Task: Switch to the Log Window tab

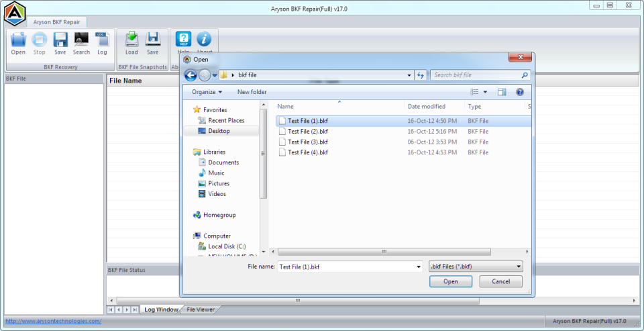Action: [161, 310]
